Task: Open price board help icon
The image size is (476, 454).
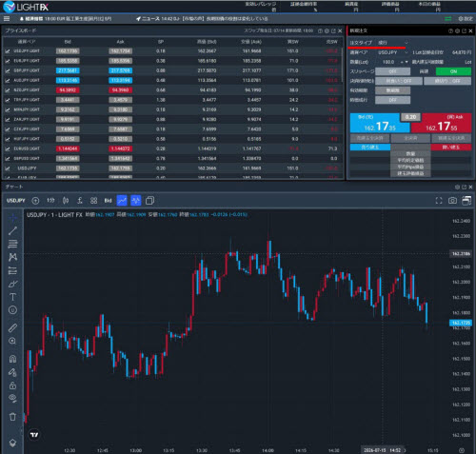Action: (320, 30)
